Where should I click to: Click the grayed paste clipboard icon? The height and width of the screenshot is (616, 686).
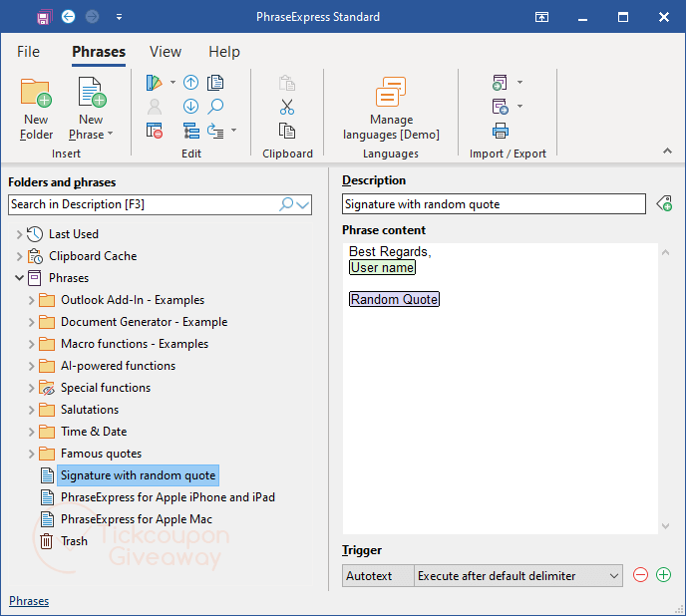pyautogui.click(x=287, y=83)
